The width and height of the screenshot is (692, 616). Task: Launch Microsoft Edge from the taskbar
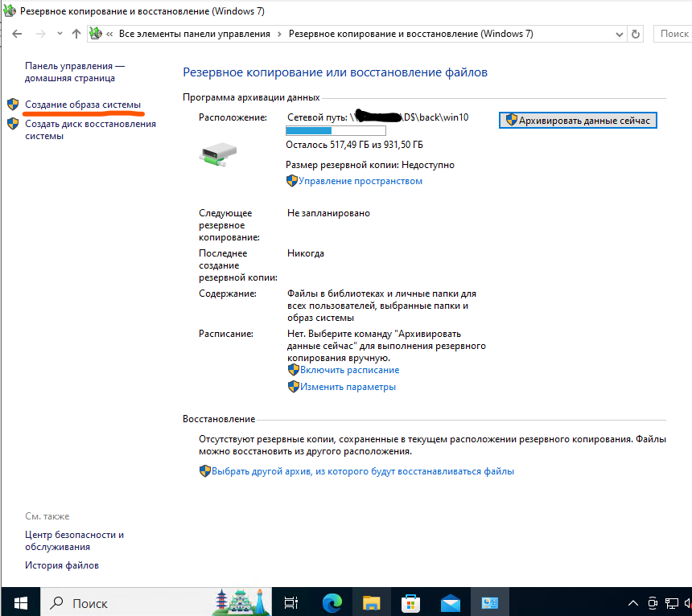(x=332, y=602)
